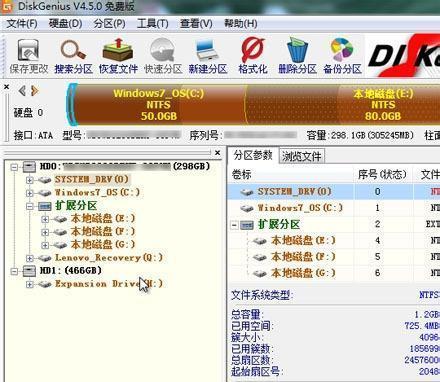Close the left tree panel with X
Screen dimensions: 440x382
coord(217,153)
